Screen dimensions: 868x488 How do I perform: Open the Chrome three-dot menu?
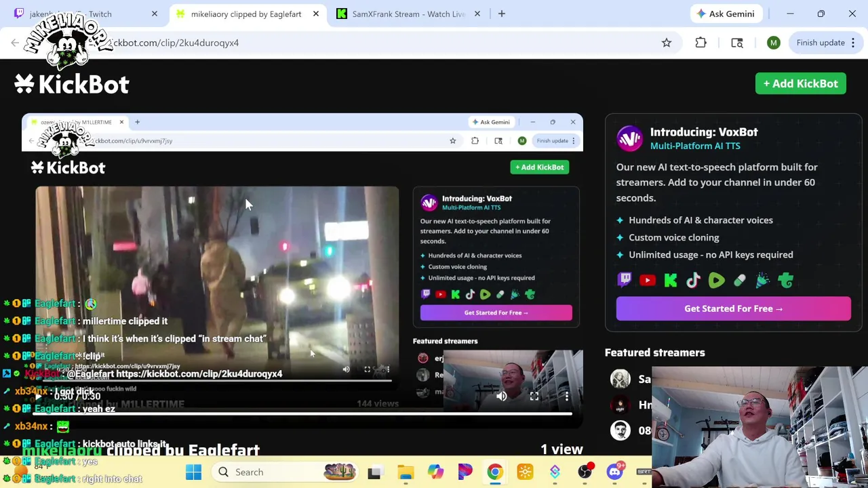tap(853, 43)
